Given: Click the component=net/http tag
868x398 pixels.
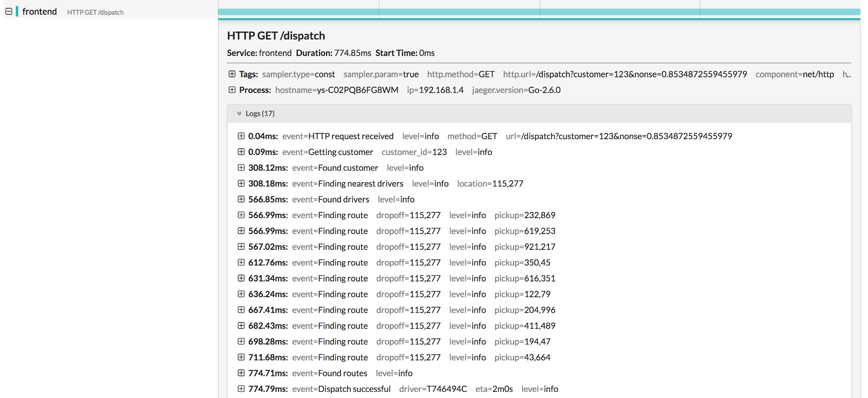Looking at the screenshot, I should pos(795,74).
